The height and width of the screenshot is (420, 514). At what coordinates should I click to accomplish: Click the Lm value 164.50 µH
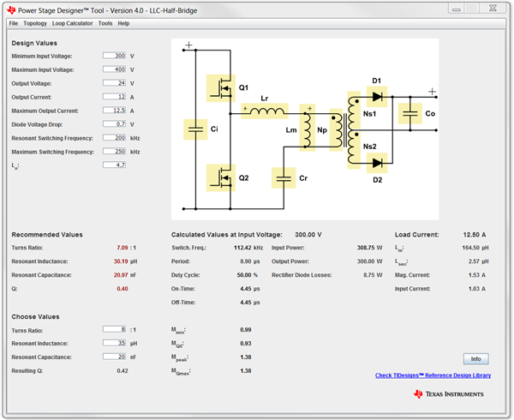coord(475,248)
